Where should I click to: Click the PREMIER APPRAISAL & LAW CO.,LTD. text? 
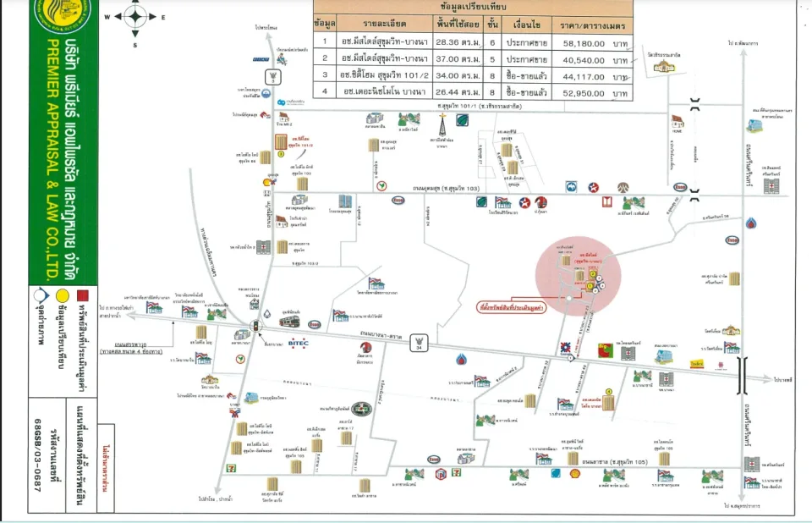click(52, 159)
